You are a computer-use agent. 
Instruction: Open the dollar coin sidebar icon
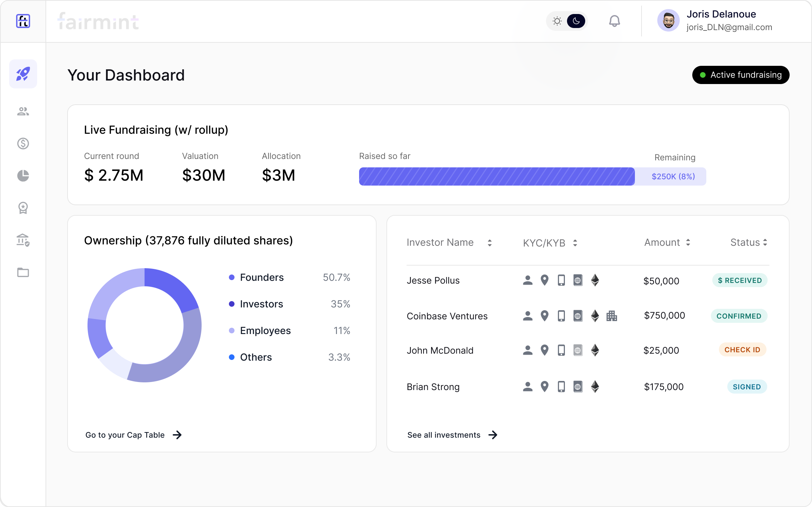click(x=23, y=144)
